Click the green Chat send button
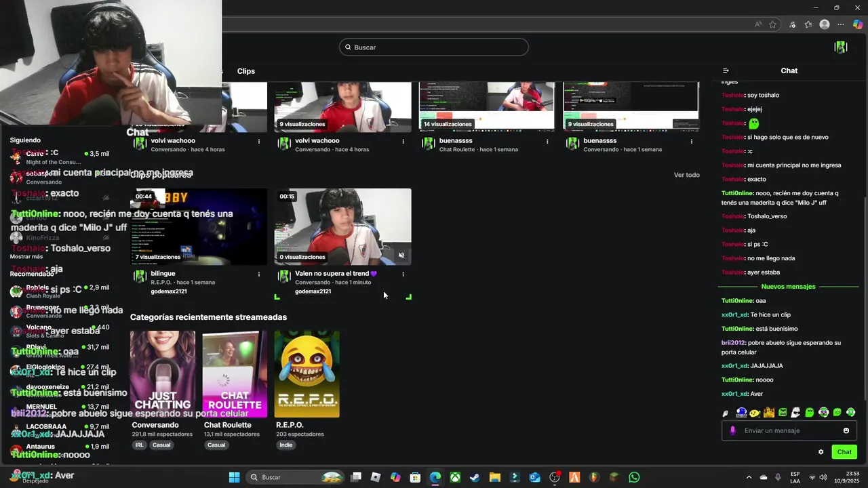Viewport: 868px width, 488px height. (844, 452)
